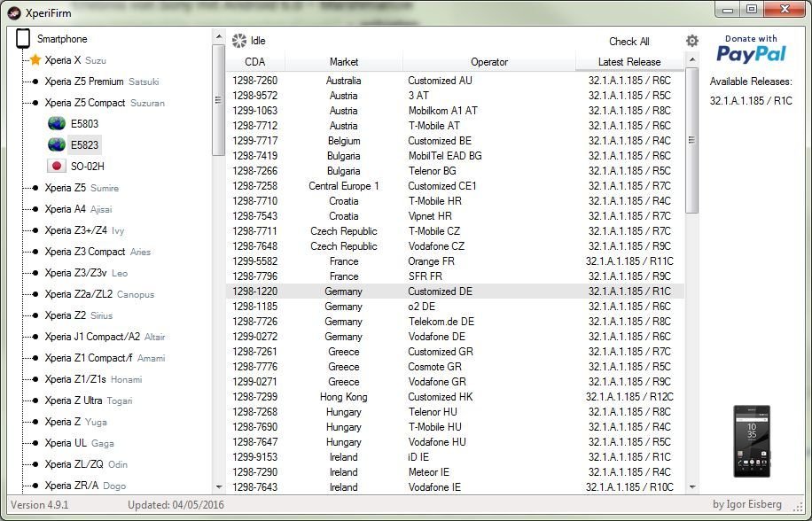
Task: Open Xperia Z Yuga entry
Action: [x=75, y=422]
